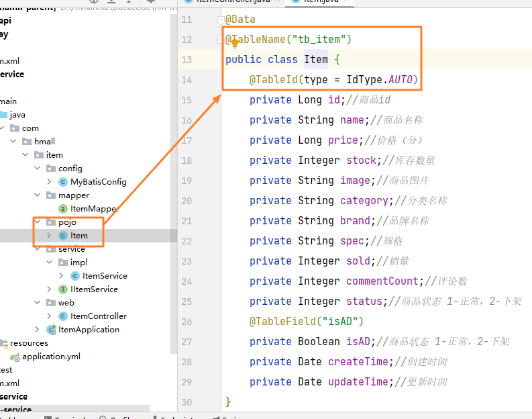532x419 pixels.
Task: Click the ItemApplication run icon
Action: tap(51, 330)
